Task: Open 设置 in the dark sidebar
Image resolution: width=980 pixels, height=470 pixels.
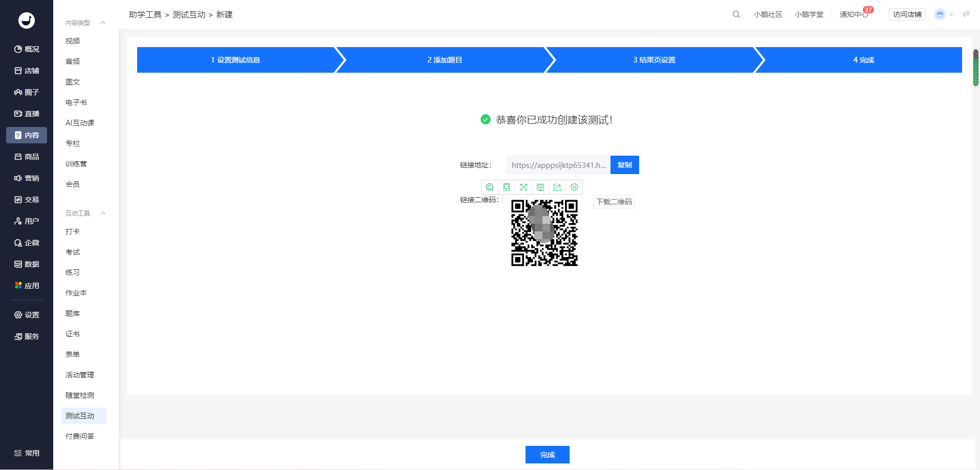Action: coord(27,315)
